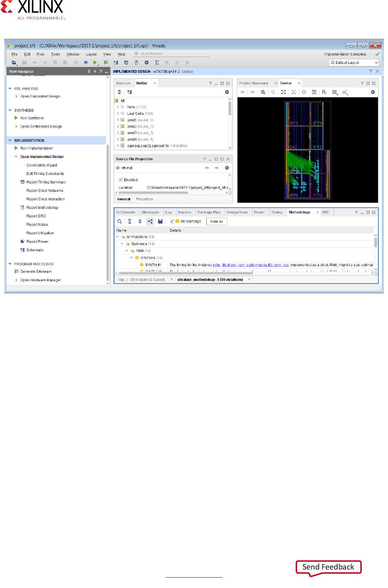Collapse the SYNTHESIS section
This screenshot has height=588, width=388.
[10, 110]
